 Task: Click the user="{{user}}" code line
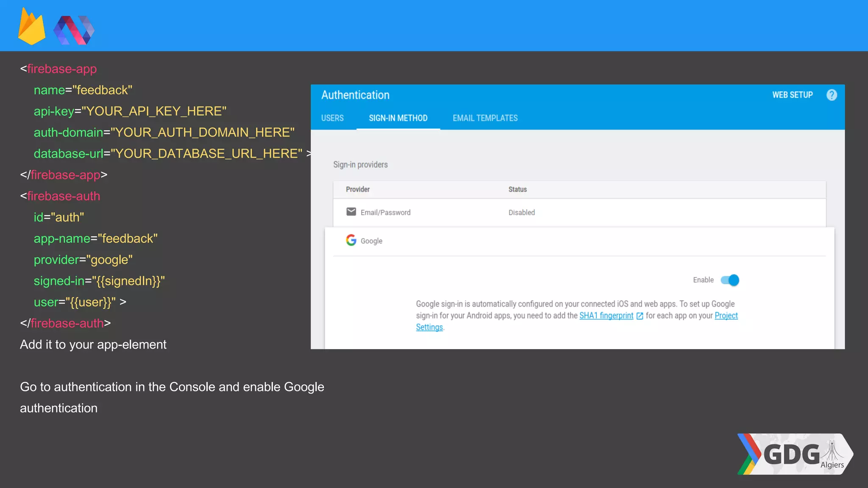80,302
